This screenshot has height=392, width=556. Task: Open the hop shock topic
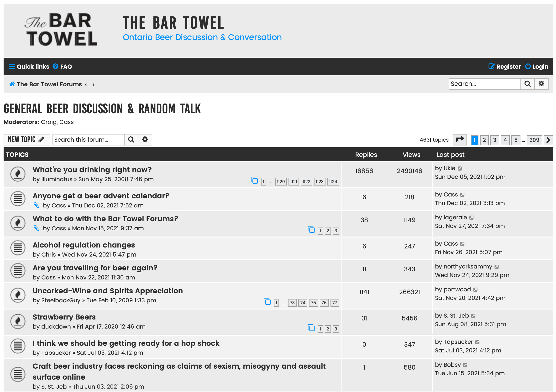click(x=126, y=343)
